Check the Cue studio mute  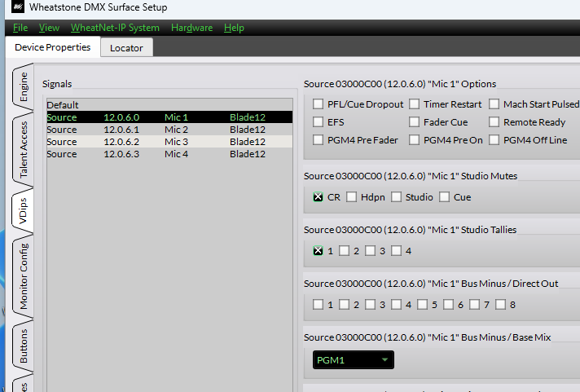[444, 197]
